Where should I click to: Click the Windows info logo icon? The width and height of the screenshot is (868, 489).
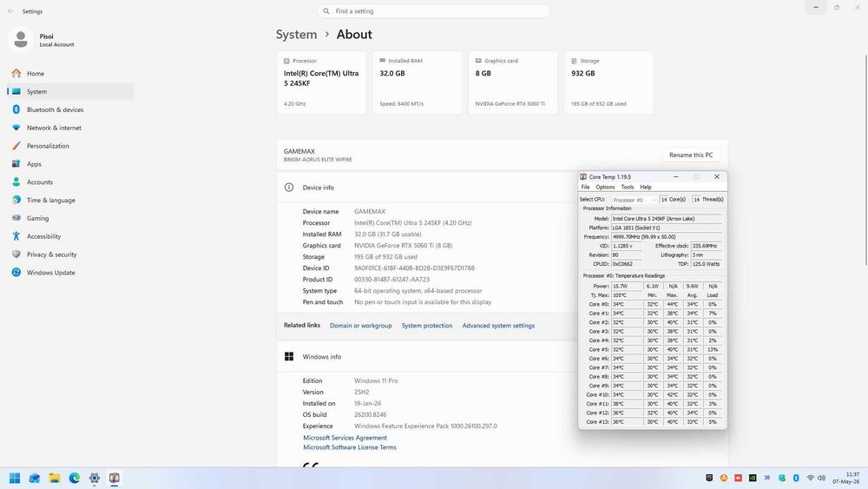coord(289,357)
